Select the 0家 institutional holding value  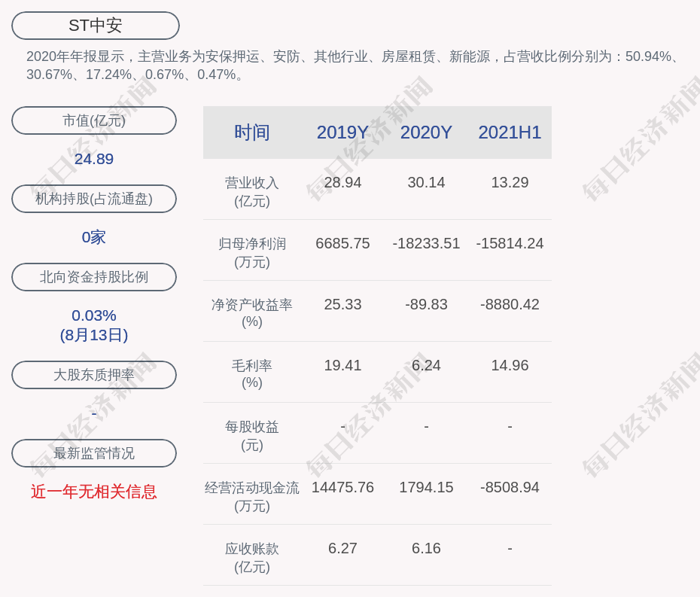point(94,237)
